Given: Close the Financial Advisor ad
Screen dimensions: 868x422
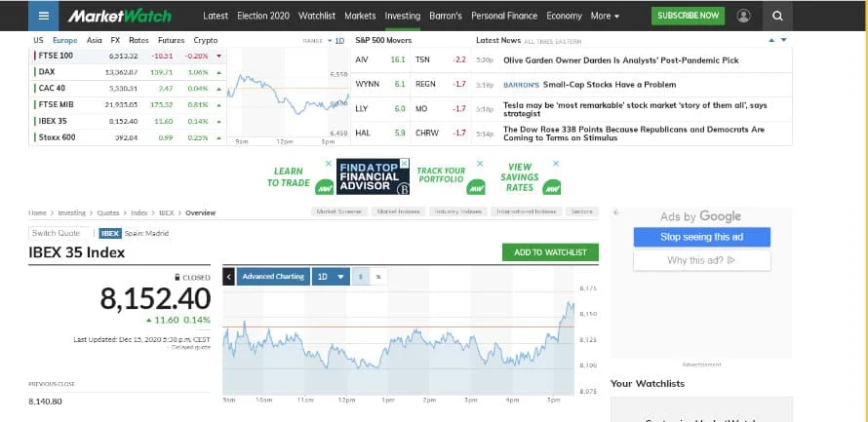Looking at the screenshot, I should pyautogui.click(x=405, y=163).
